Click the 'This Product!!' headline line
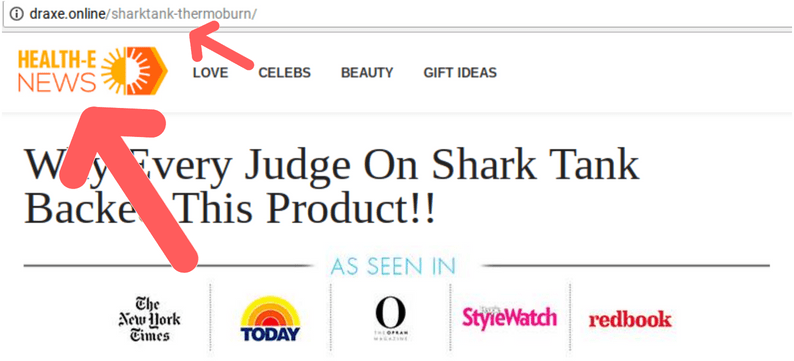 point(229,208)
